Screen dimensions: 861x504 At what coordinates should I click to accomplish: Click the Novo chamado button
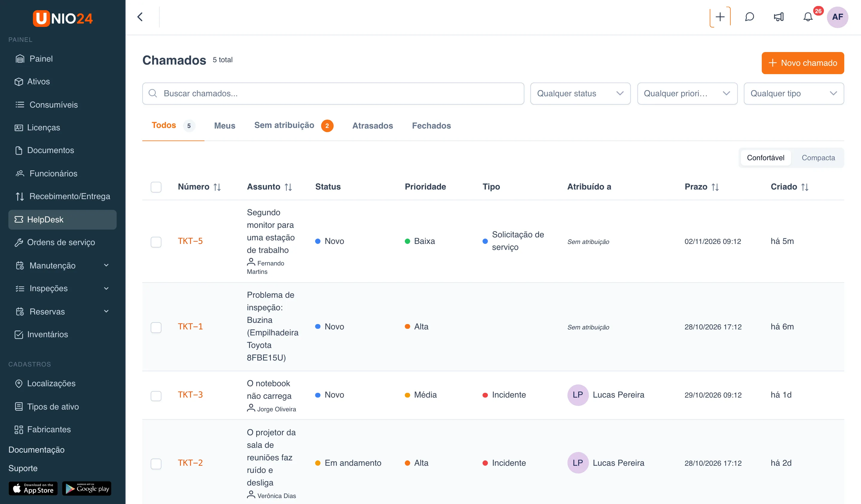pyautogui.click(x=803, y=63)
